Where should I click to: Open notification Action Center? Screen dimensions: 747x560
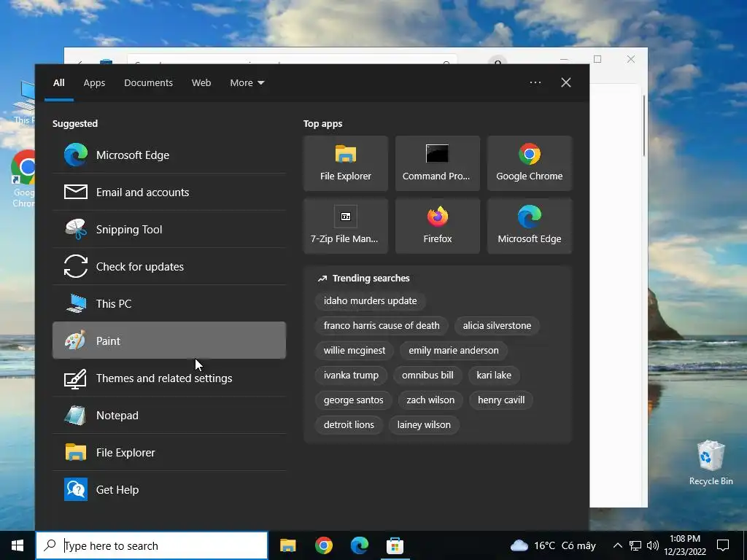click(x=723, y=545)
